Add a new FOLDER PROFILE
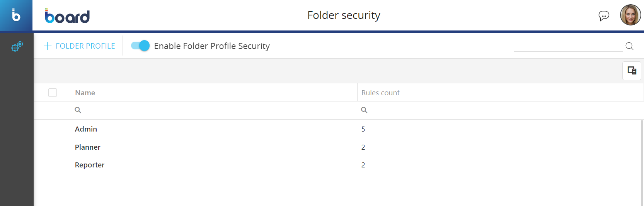 click(x=85, y=46)
